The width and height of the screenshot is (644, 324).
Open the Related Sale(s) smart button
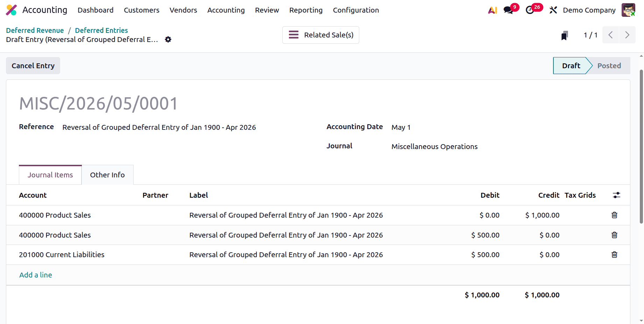point(320,35)
